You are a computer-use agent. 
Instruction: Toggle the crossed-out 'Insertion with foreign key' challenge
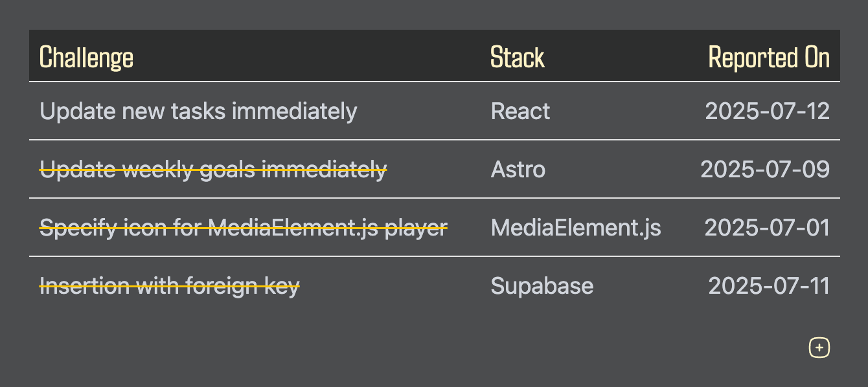[x=170, y=286]
